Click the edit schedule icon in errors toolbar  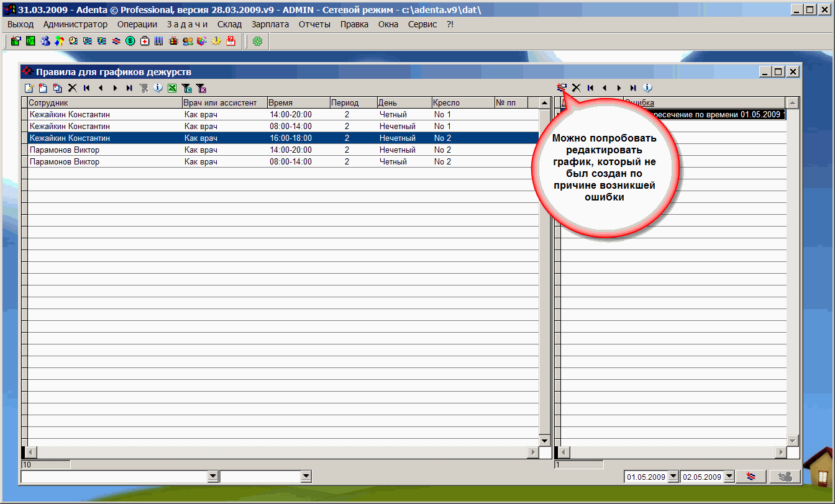coord(562,88)
